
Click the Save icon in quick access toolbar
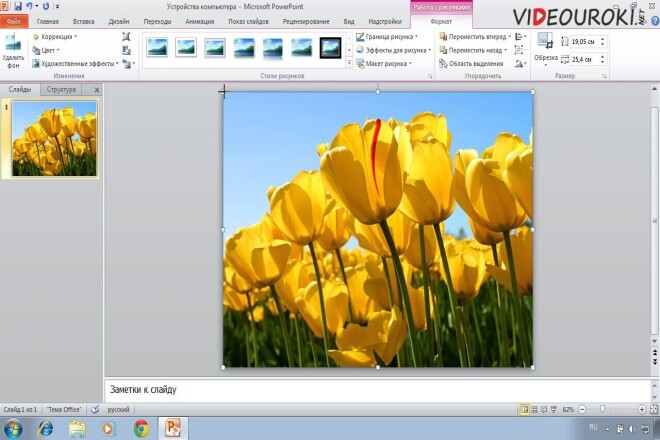click(x=18, y=6)
